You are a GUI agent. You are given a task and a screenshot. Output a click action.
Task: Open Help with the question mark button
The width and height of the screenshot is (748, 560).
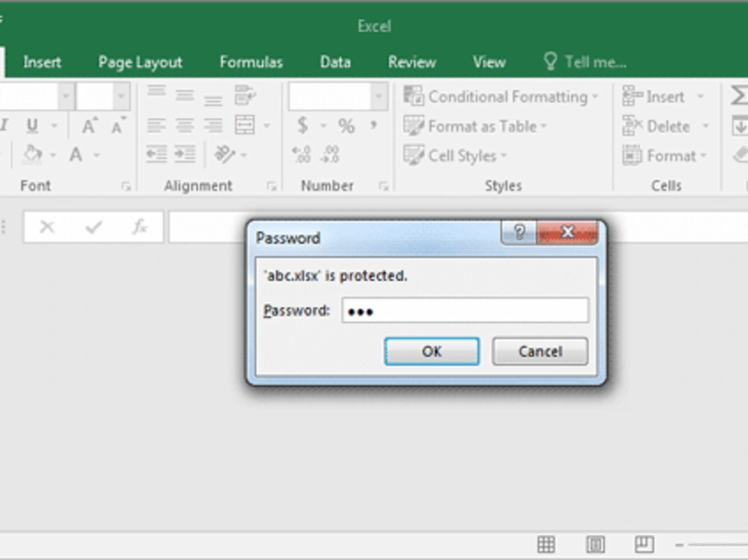pyautogui.click(x=519, y=233)
